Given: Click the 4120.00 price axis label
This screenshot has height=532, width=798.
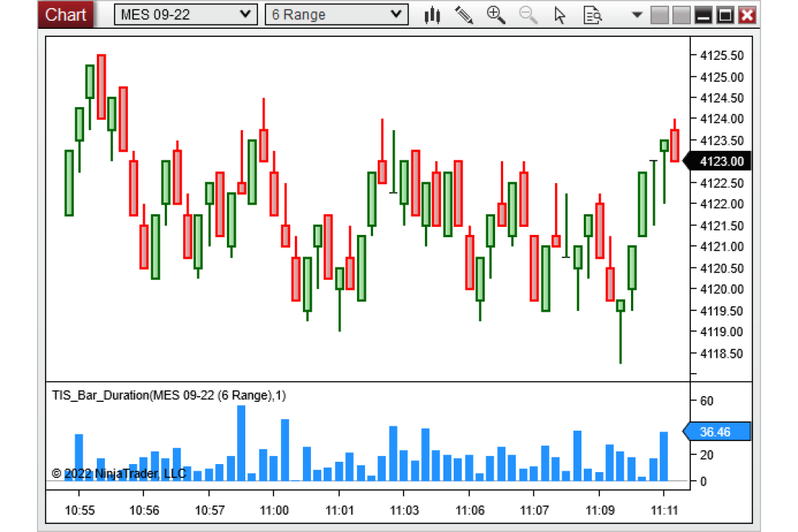Looking at the screenshot, I should tap(722, 289).
